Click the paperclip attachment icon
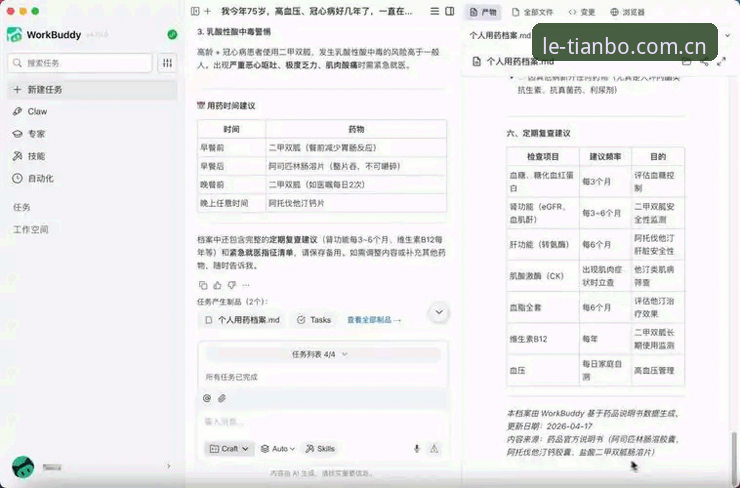Viewport: 740px width, 488px height. (222, 398)
